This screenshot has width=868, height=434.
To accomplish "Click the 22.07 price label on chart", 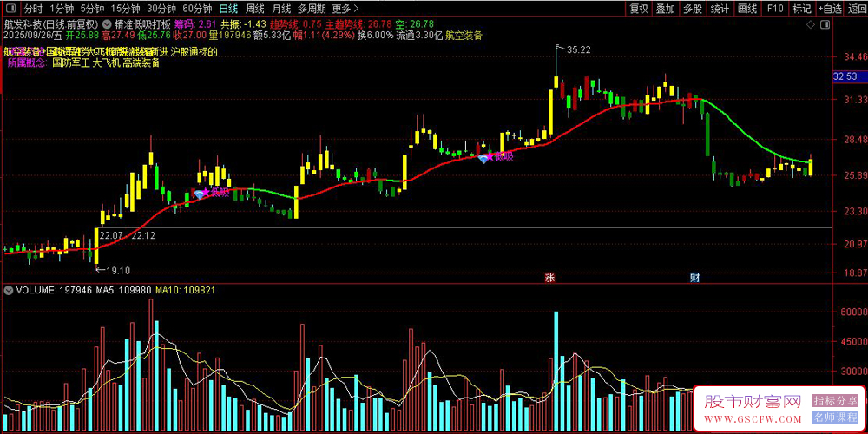I will click(x=111, y=236).
